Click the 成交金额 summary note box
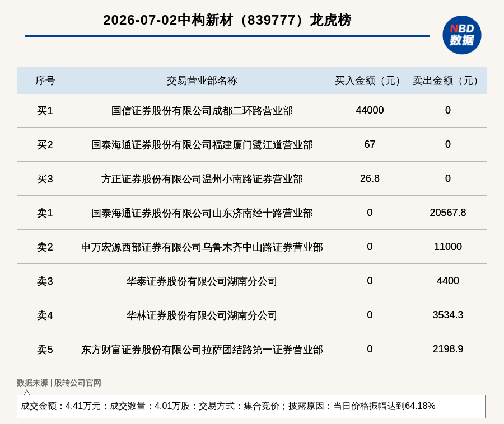Image resolution: width=504 pixels, height=424 pixels. point(251,406)
